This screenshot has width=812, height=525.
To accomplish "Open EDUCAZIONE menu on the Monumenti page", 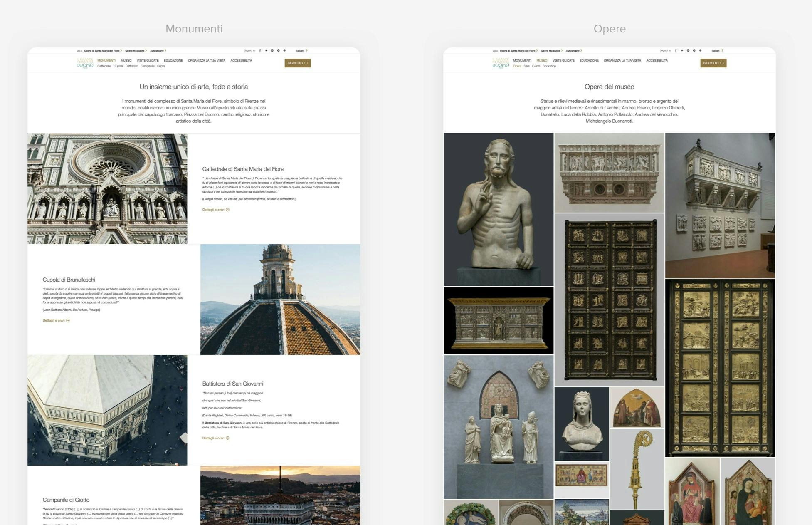I will pyautogui.click(x=173, y=60).
